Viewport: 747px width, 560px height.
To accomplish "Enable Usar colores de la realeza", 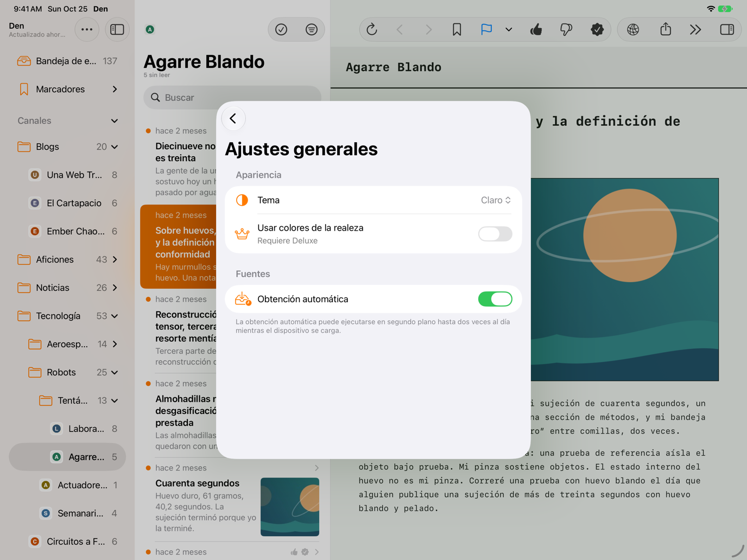I will tap(495, 234).
